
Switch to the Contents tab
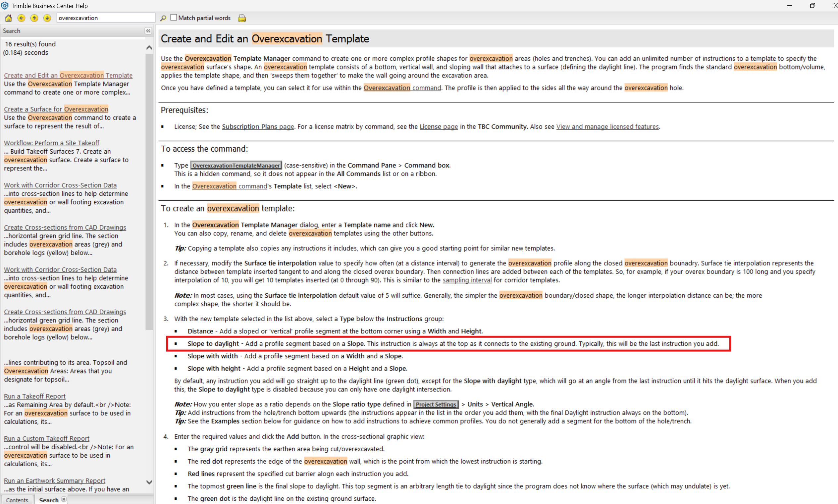(x=17, y=500)
